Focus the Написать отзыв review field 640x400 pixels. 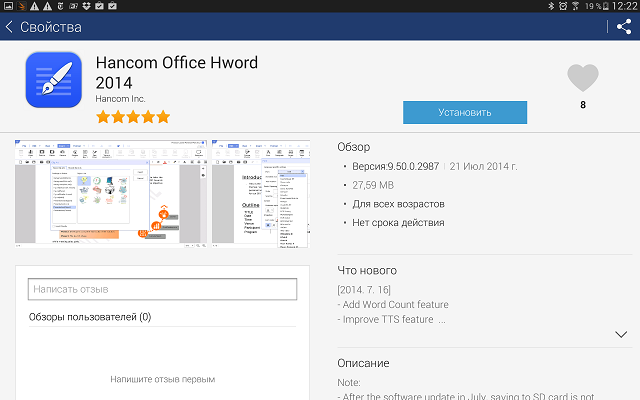162,289
